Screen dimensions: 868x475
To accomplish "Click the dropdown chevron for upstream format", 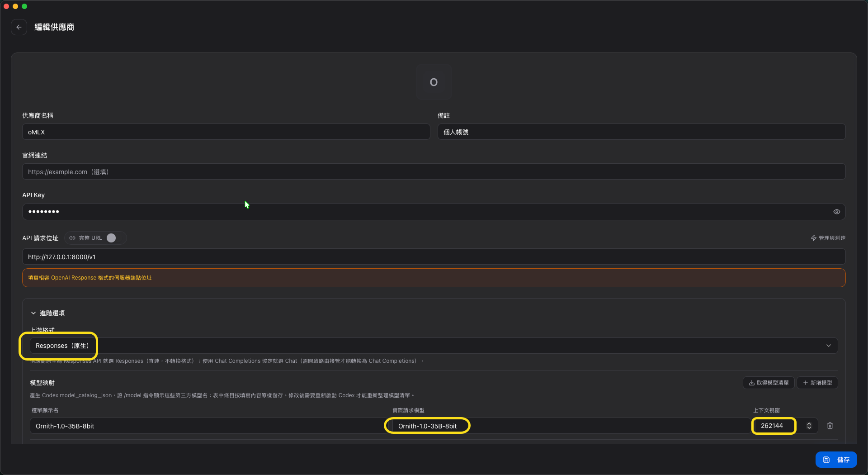I will [828, 346].
